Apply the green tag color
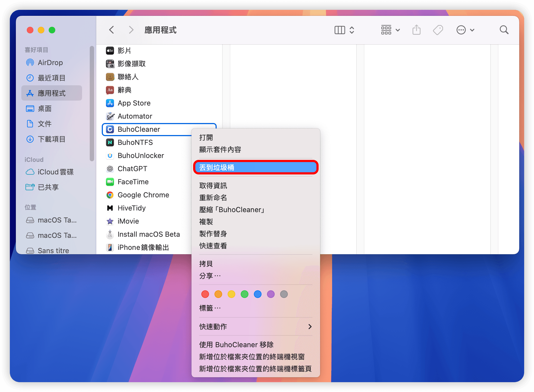Image resolution: width=534 pixels, height=392 pixels. click(245, 294)
